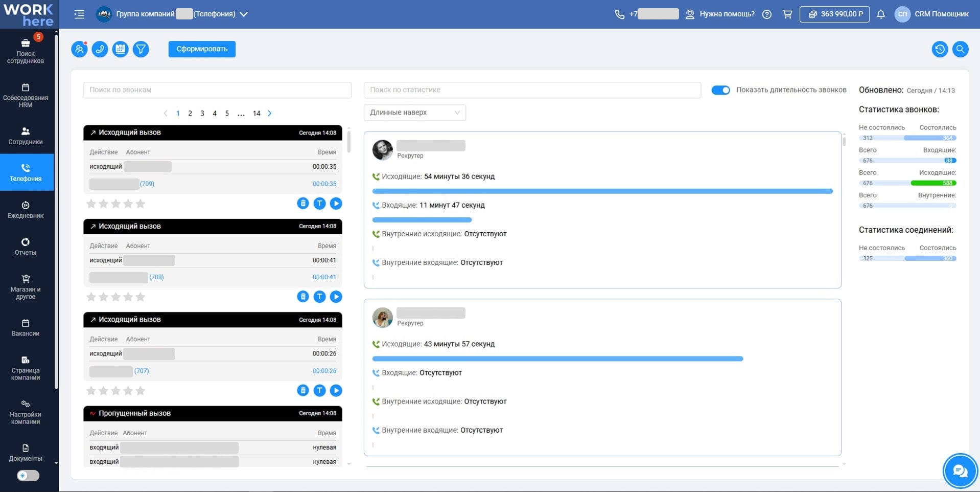This screenshot has width=980, height=492.
Task: Toggle Показать длительность звонков switch
Action: [x=720, y=90]
